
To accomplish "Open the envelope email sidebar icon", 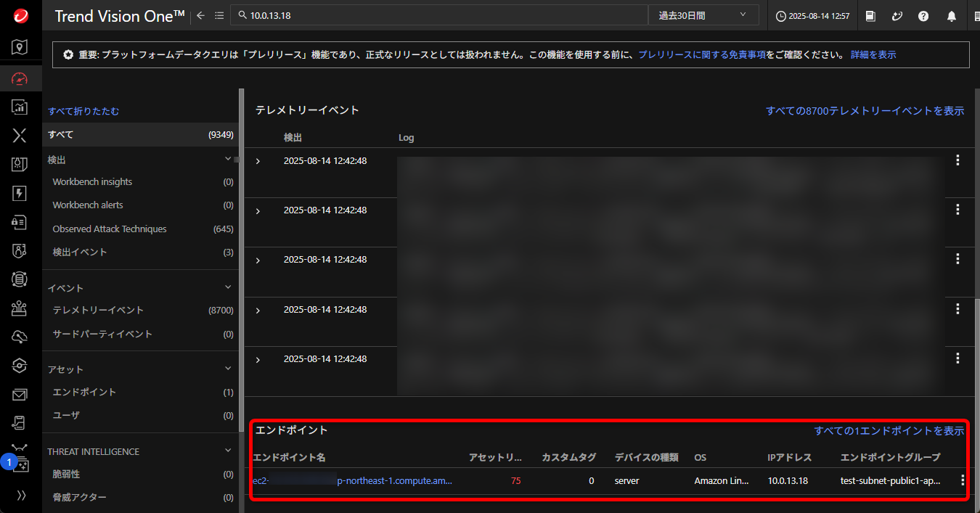I will click(x=20, y=395).
